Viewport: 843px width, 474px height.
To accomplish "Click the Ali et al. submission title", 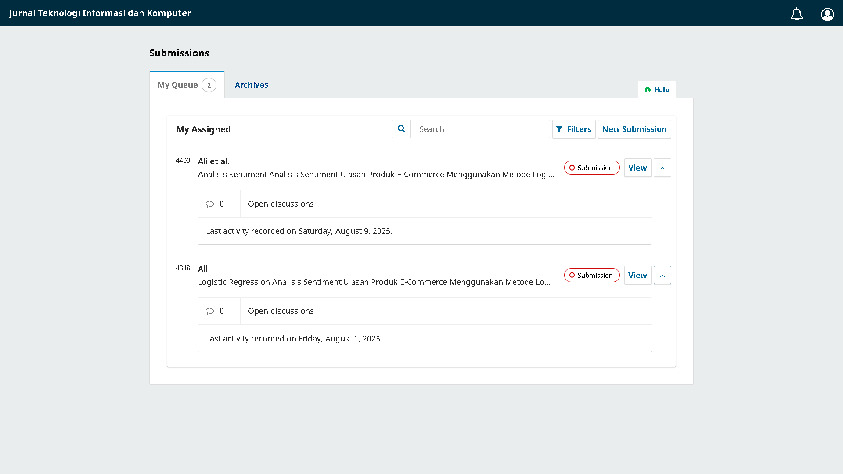I will [375, 174].
